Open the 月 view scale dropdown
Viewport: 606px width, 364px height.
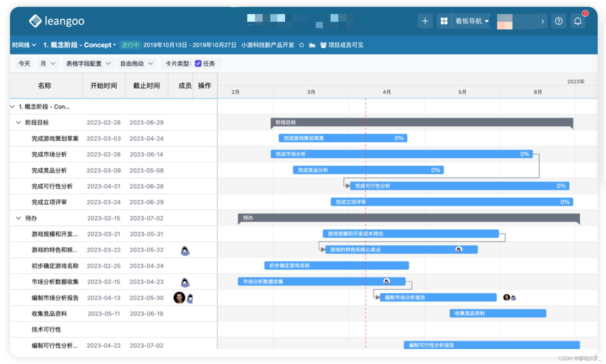[x=48, y=63]
